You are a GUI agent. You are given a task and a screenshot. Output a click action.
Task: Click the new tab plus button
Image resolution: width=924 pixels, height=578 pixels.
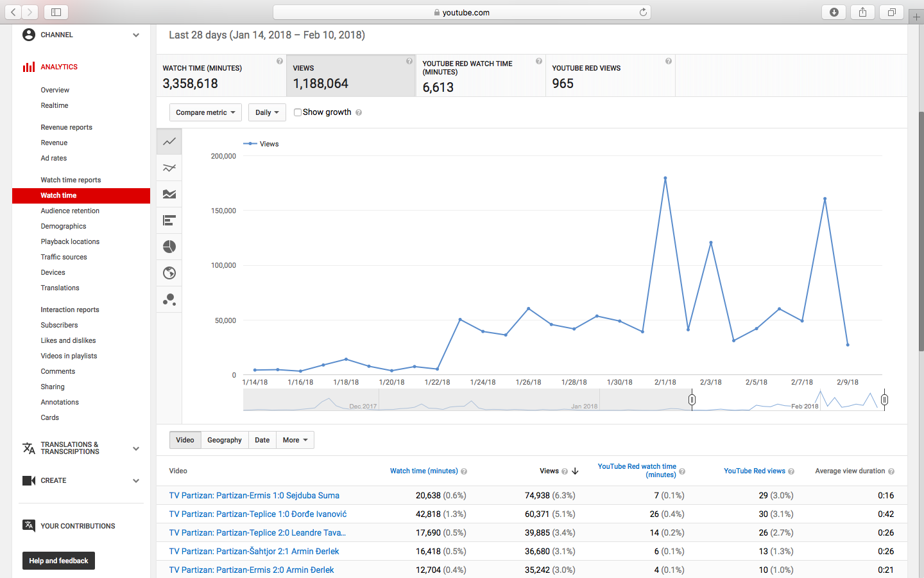pos(916,17)
